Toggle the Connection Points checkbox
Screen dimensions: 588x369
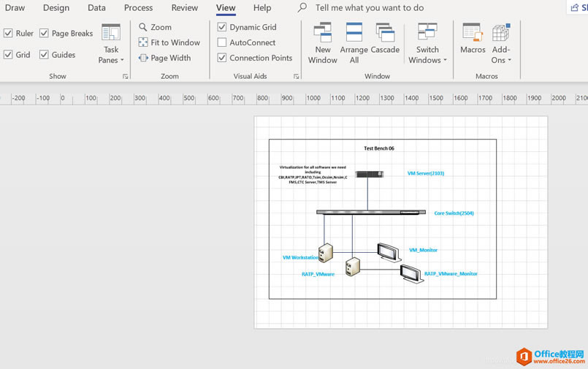(x=222, y=58)
